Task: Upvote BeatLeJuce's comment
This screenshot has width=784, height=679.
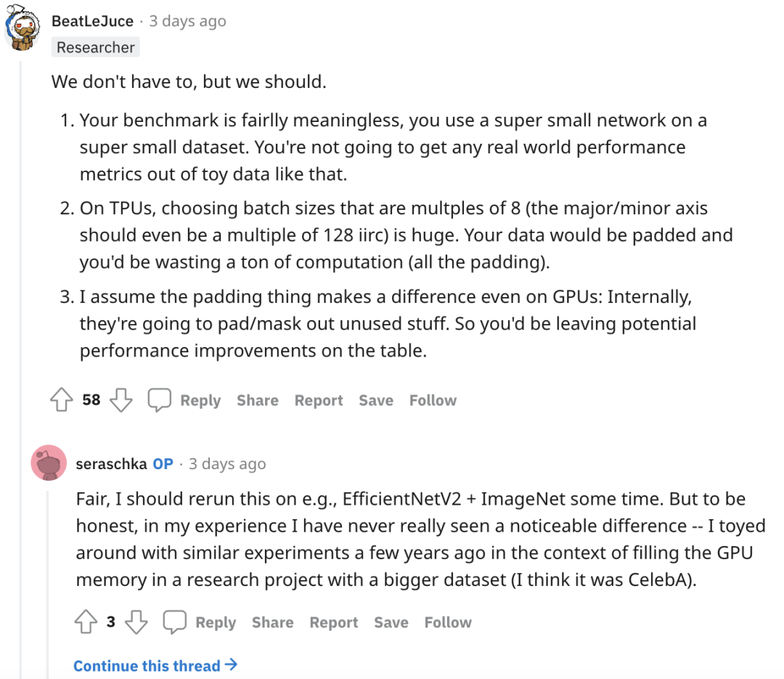Action: coord(62,400)
